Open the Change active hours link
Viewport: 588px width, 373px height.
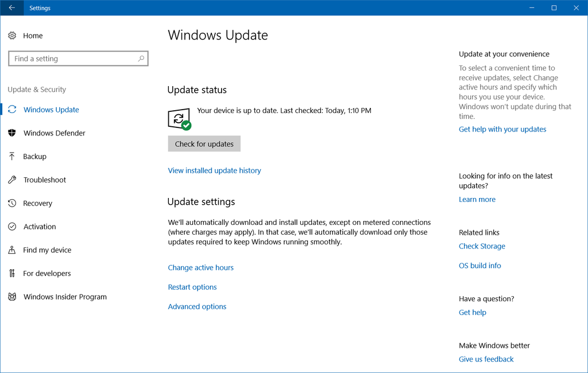pyautogui.click(x=200, y=267)
